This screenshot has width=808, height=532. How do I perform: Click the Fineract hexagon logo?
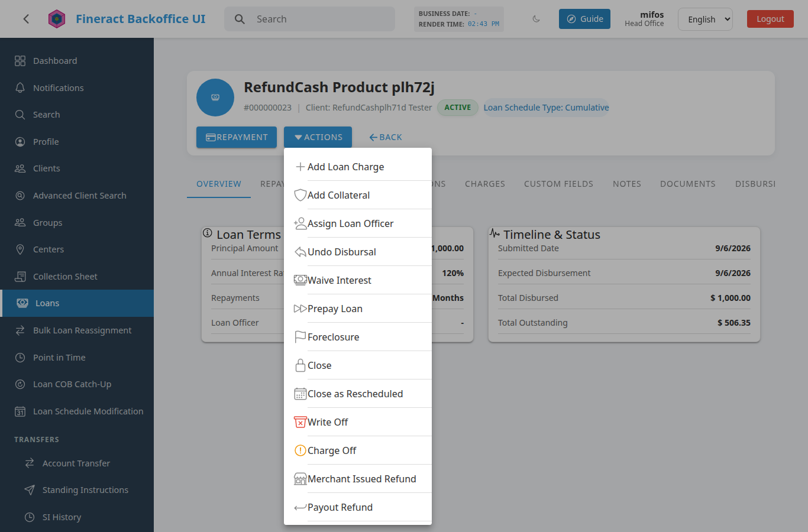57,19
